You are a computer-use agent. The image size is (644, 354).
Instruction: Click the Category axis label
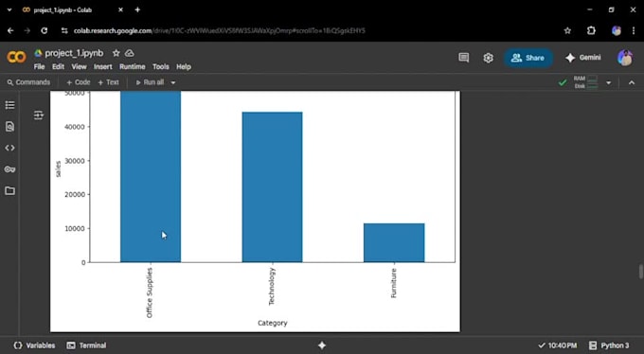273,323
